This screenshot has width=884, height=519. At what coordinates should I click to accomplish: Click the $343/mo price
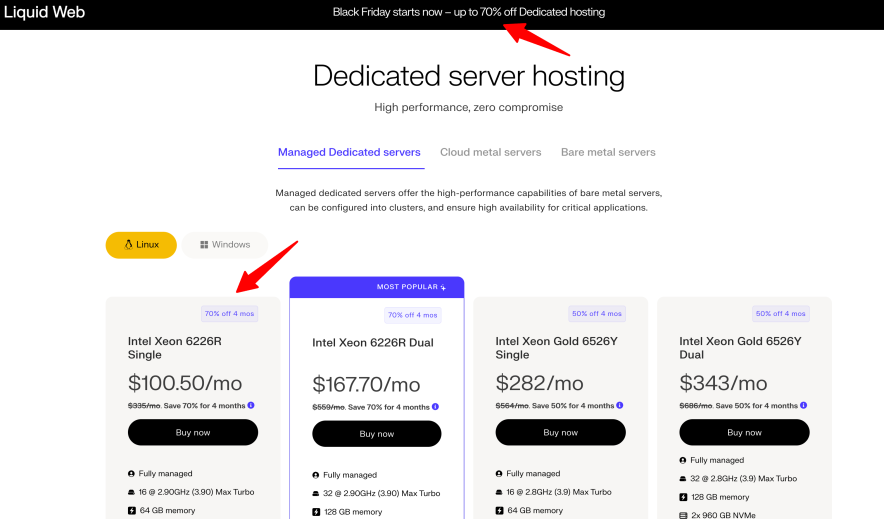pyautogui.click(x=723, y=383)
